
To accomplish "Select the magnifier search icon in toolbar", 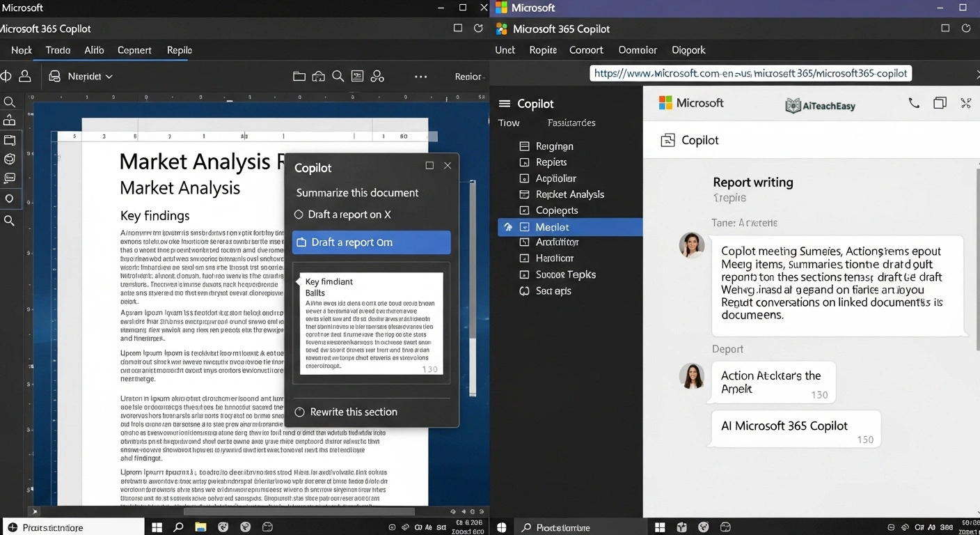I will [338, 76].
